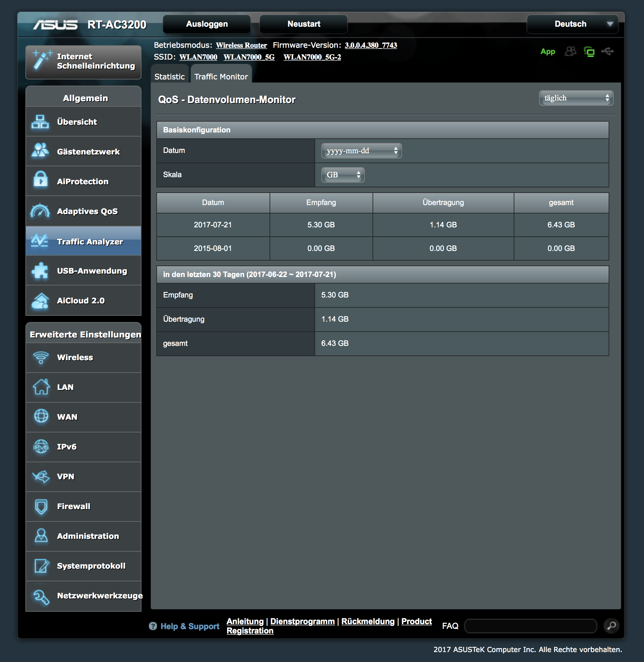Open the AiCloud 2.0 cloud icon
This screenshot has width=644, height=662.
40,300
